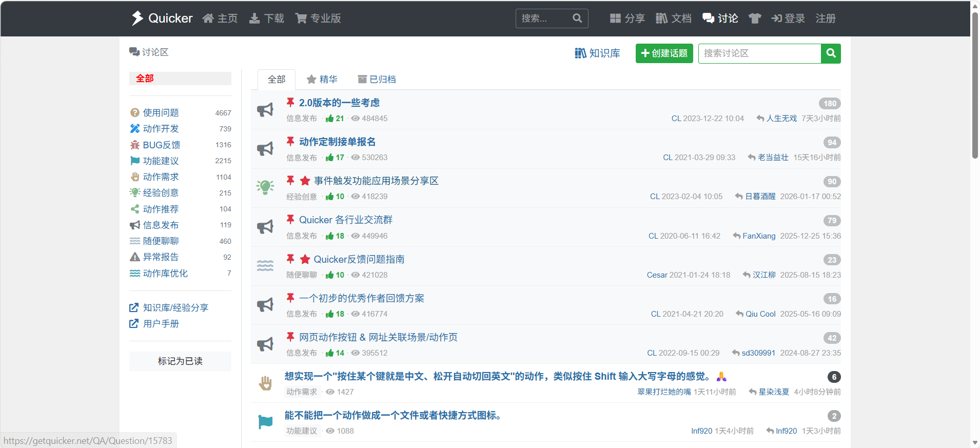Click the 创建话题 button
Image resolution: width=980 pixels, height=448 pixels.
664,53
